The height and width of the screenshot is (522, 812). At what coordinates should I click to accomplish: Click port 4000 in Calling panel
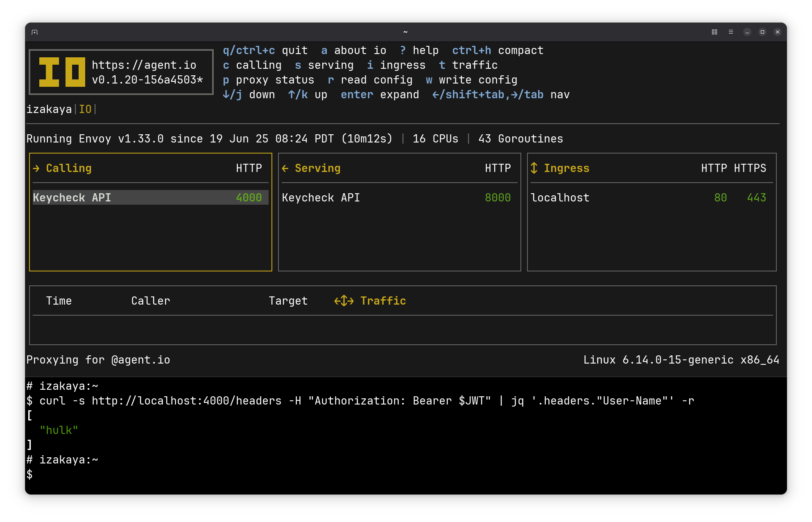[x=249, y=198]
